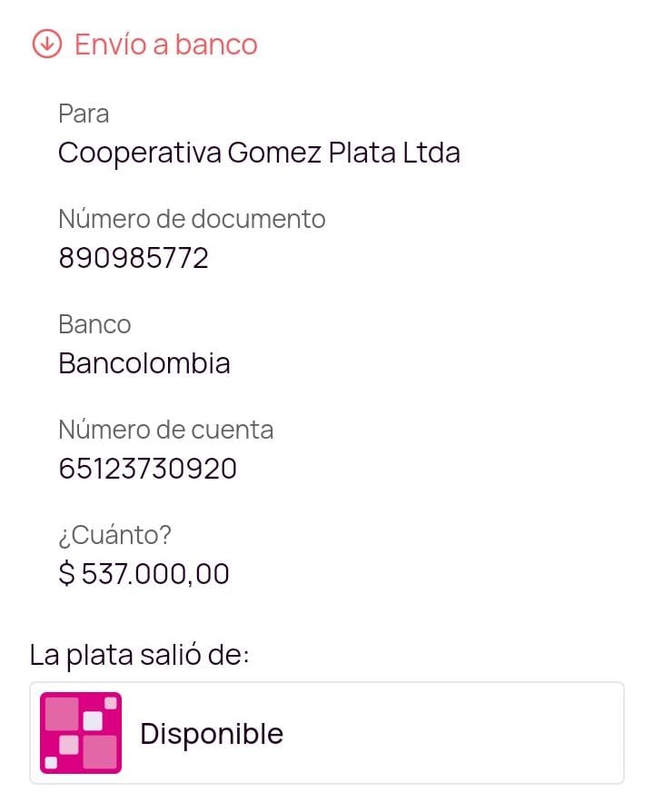Select document number 890985772
The image size is (654, 812).
click(x=134, y=259)
